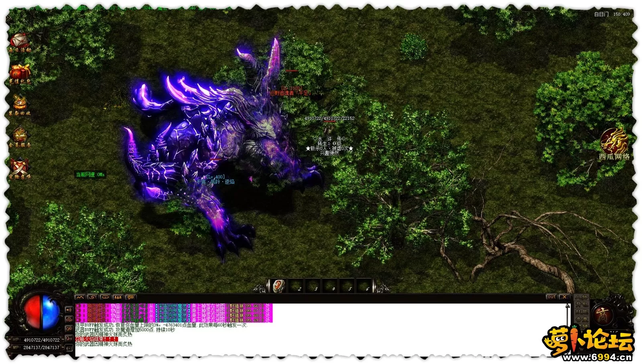The width and height of the screenshot is (642, 364).
Task: Click the blue Lv.400 pet name label
Action: point(215,179)
